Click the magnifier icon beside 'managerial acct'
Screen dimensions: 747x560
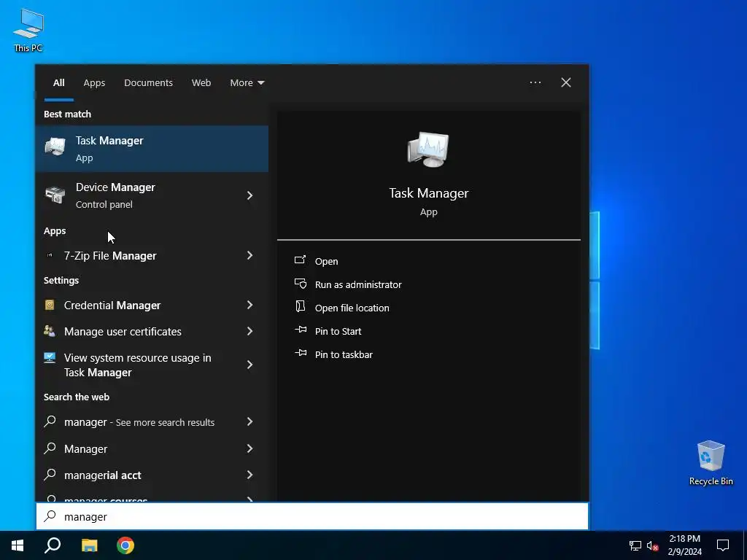click(50, 474)
